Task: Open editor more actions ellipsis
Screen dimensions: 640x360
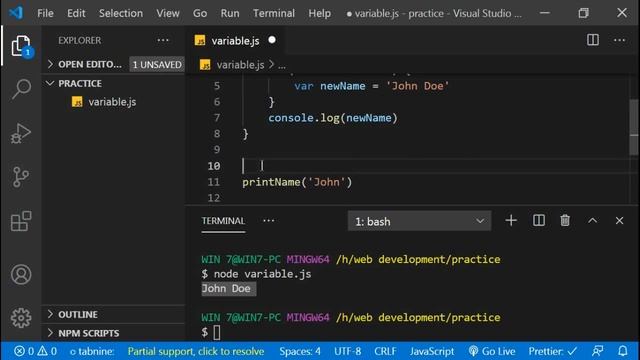Action: (619, 40)
